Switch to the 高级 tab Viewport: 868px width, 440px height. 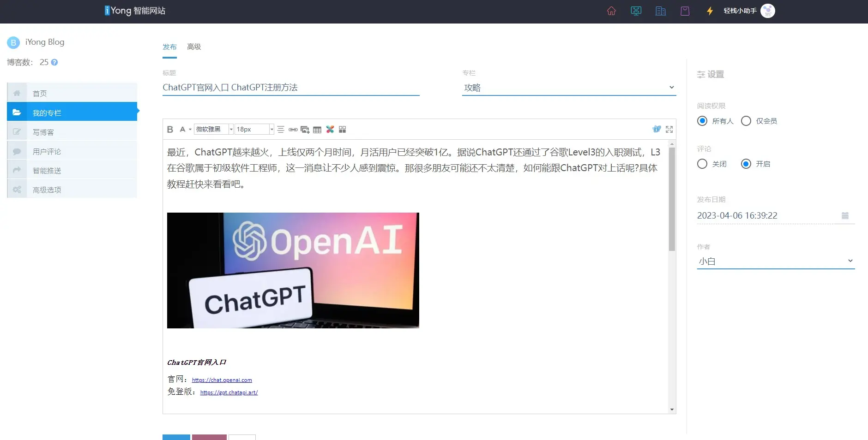pos(193,47)
